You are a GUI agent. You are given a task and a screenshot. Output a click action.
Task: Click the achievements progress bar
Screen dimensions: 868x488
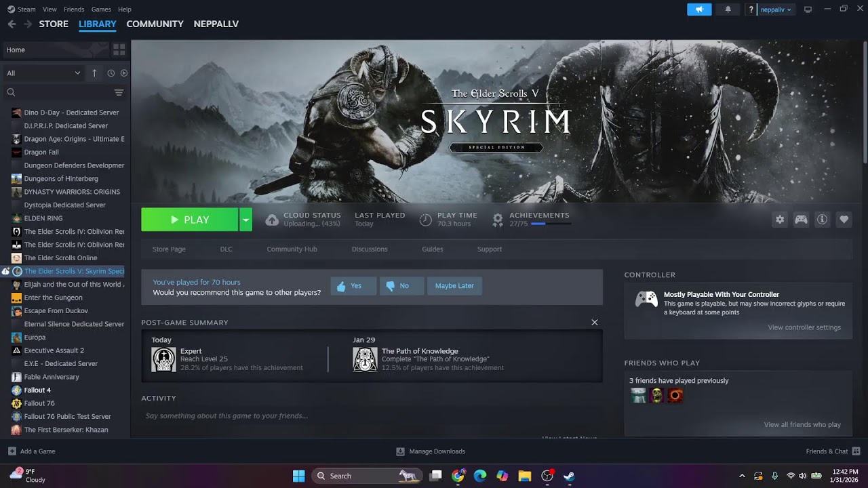click(x=551, y=224)
